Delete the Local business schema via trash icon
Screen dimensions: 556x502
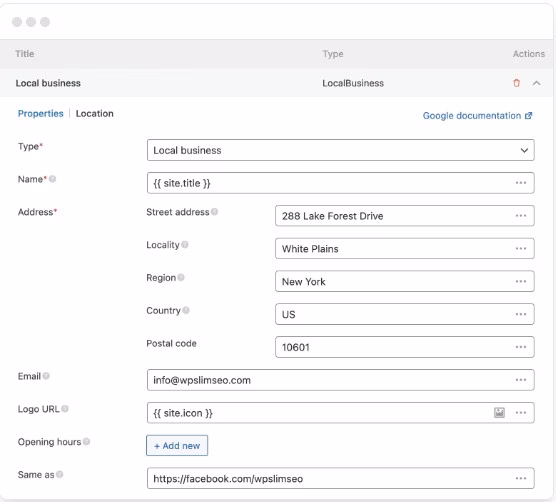click(x=516, y=83)
